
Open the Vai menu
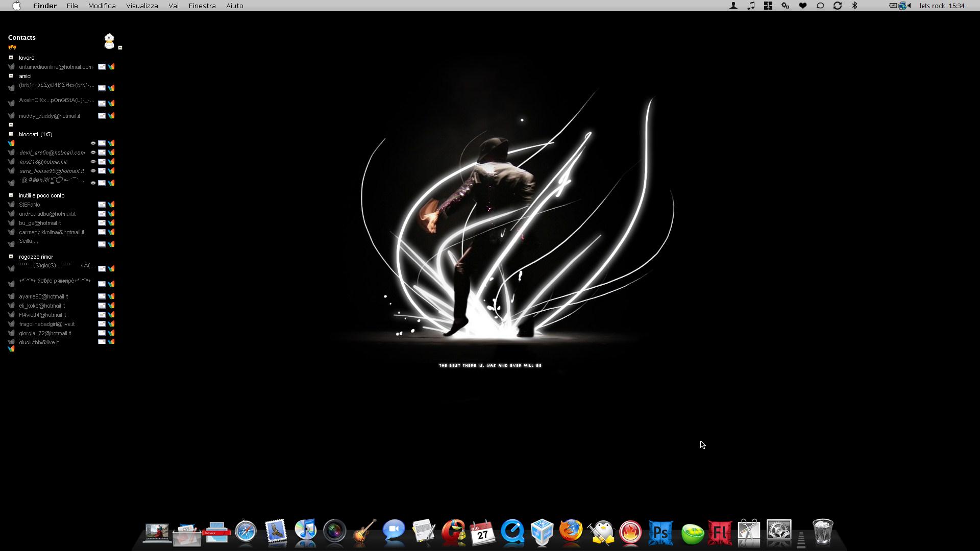pyautogui.click(x=174, y=6)
